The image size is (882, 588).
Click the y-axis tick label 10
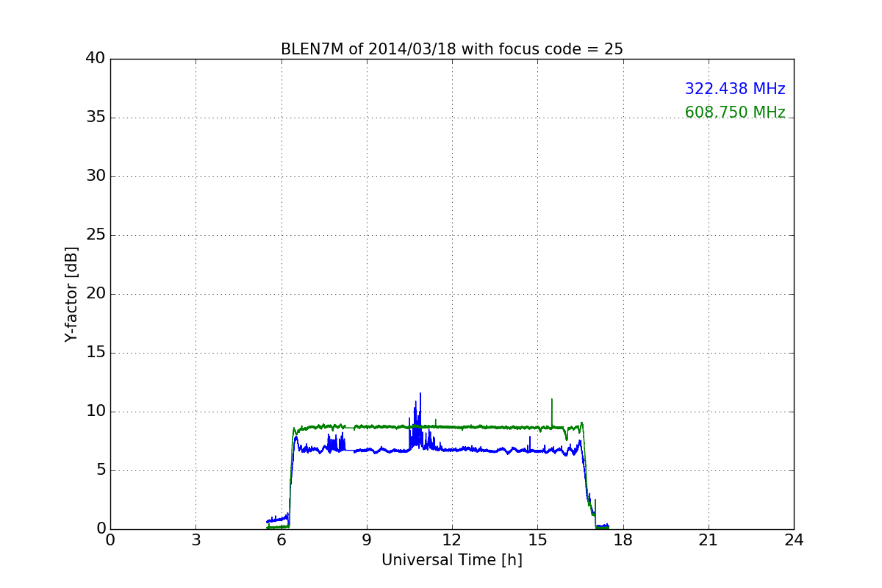point(96,412)
